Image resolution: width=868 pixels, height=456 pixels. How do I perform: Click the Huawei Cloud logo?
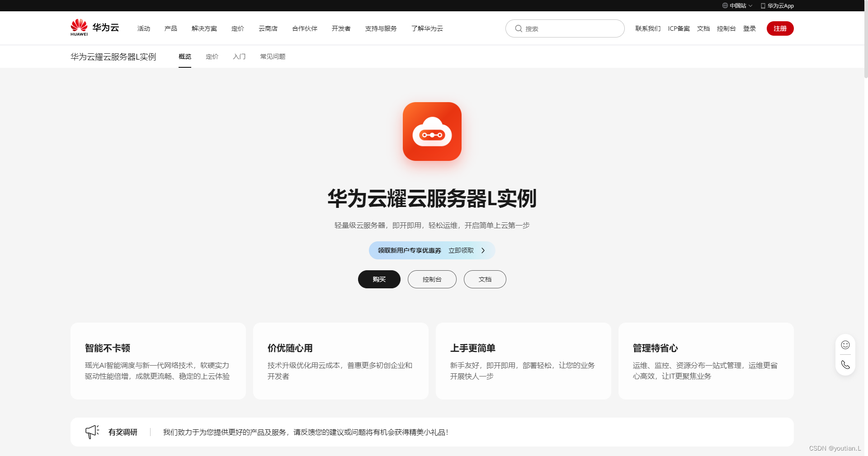click(x=94, y=28)
